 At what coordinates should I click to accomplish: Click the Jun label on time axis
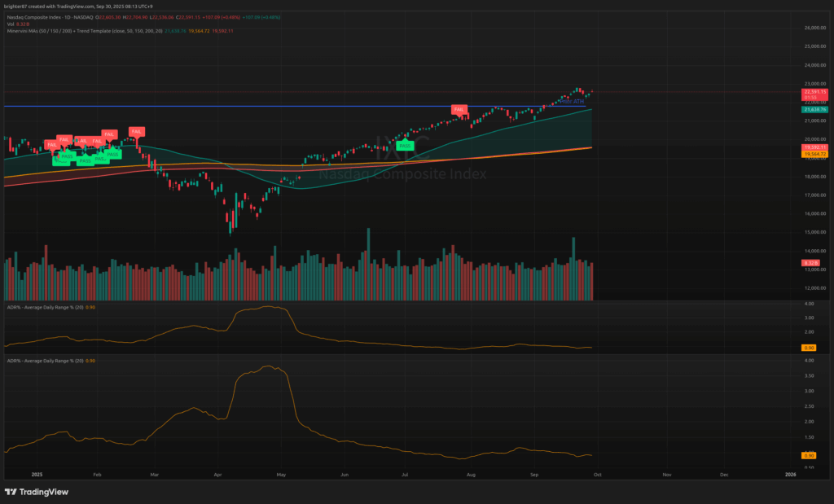(345, 474)
